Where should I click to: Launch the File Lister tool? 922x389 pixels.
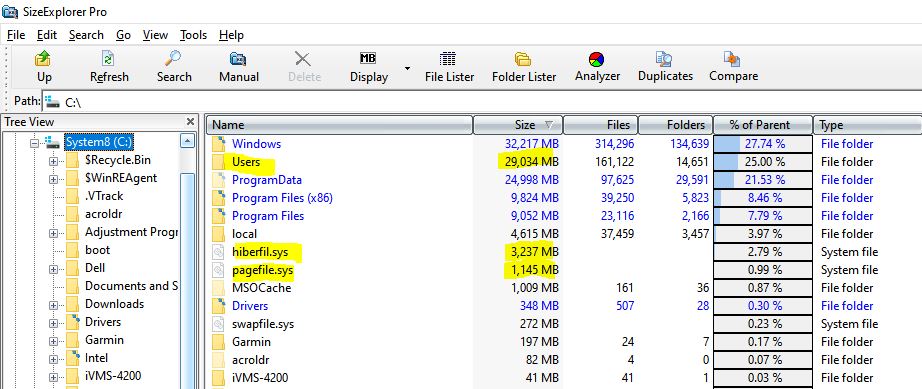click(449, 66)
